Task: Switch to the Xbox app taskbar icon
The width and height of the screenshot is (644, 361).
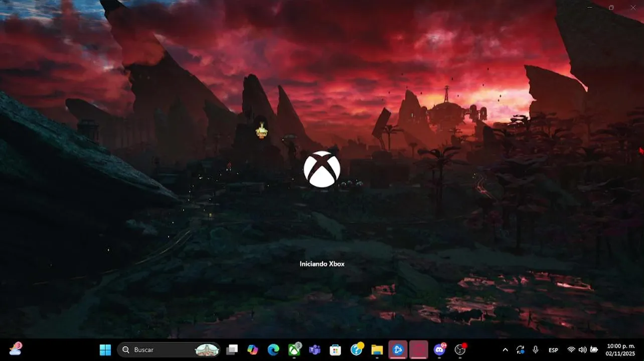Action: tap(294, 349)
